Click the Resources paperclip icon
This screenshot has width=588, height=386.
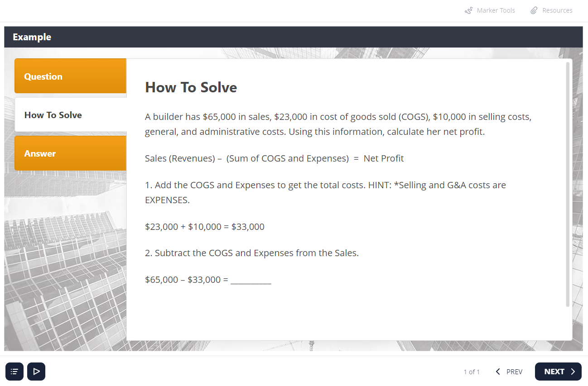tap(534, 10)
